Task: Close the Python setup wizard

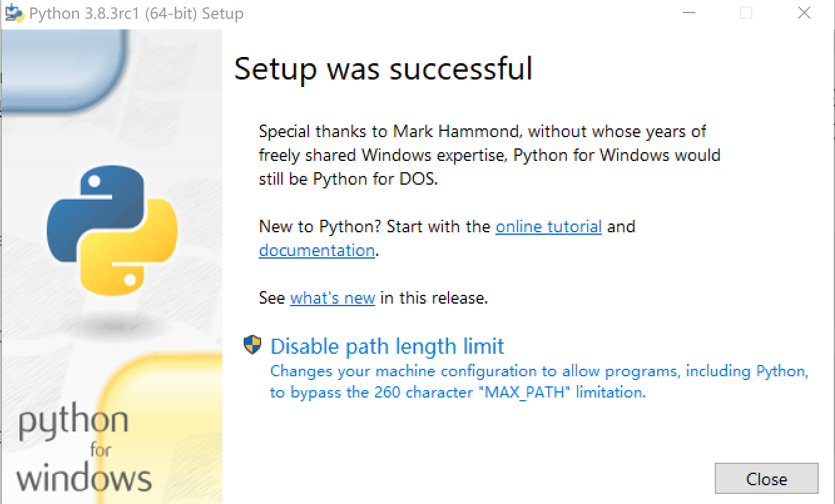Action: click(766, 478)
